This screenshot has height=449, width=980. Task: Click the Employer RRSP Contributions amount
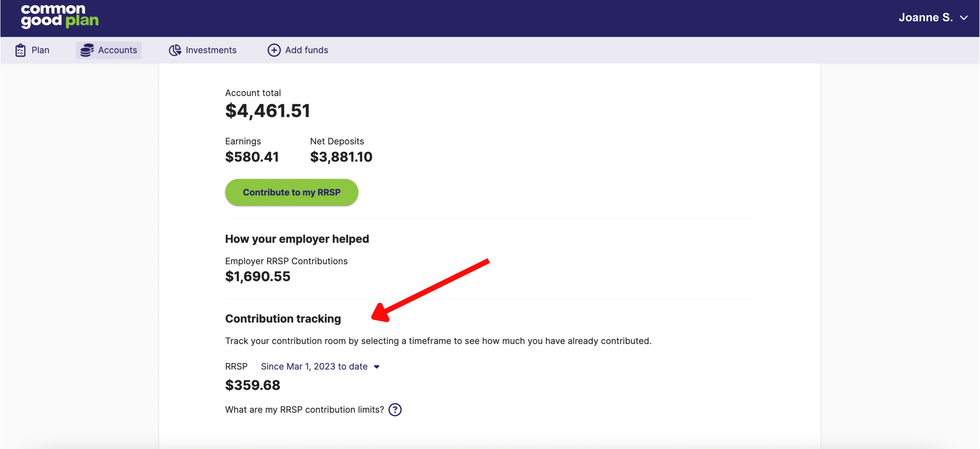(x=258, y=276)
